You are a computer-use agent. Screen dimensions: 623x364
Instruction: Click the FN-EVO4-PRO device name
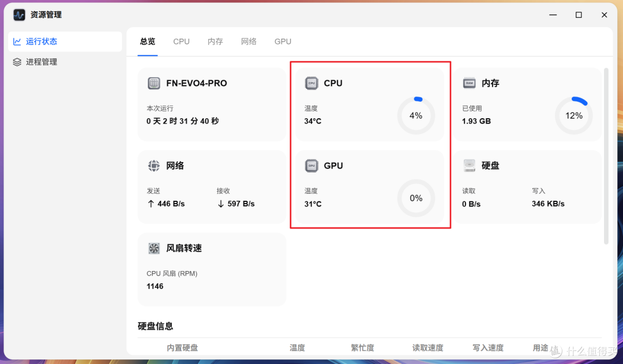coord(197,83)
